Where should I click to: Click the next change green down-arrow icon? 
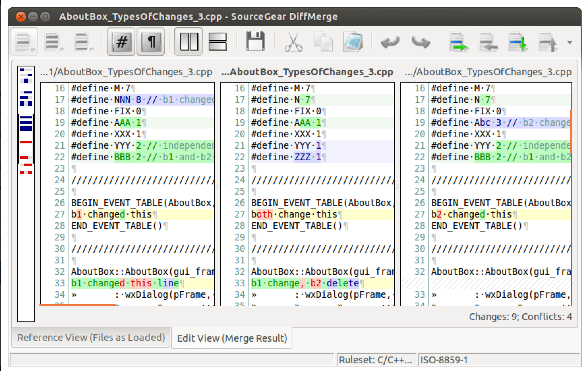coord(518,42)
